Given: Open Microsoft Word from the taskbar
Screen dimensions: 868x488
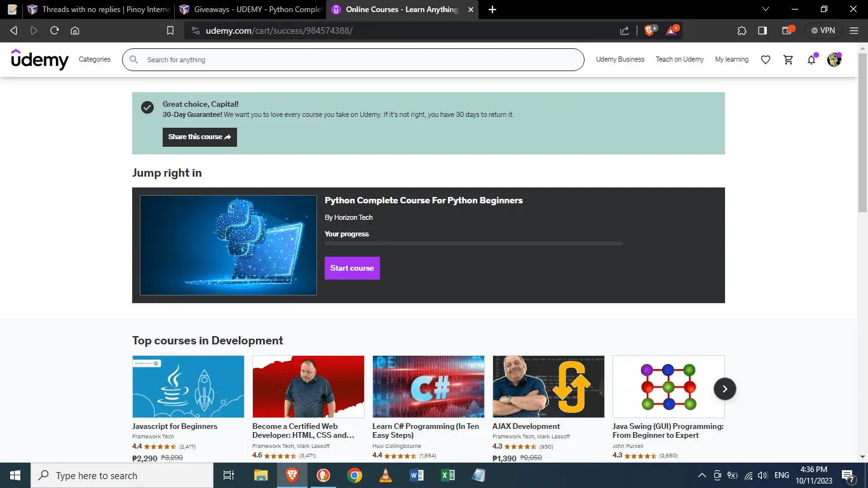Looking at the screenshot, I should [417, 475].
